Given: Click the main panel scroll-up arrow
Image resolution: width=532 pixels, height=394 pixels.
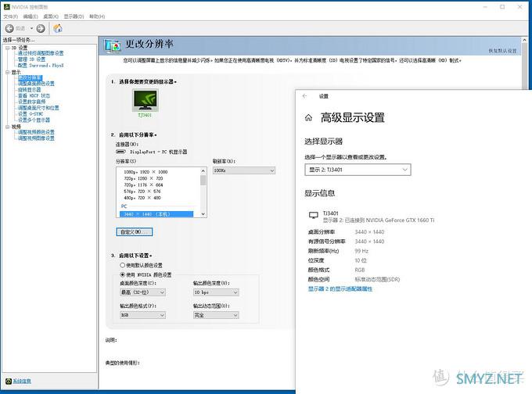Looking at the screenshot, I should [x=524, y=41].
